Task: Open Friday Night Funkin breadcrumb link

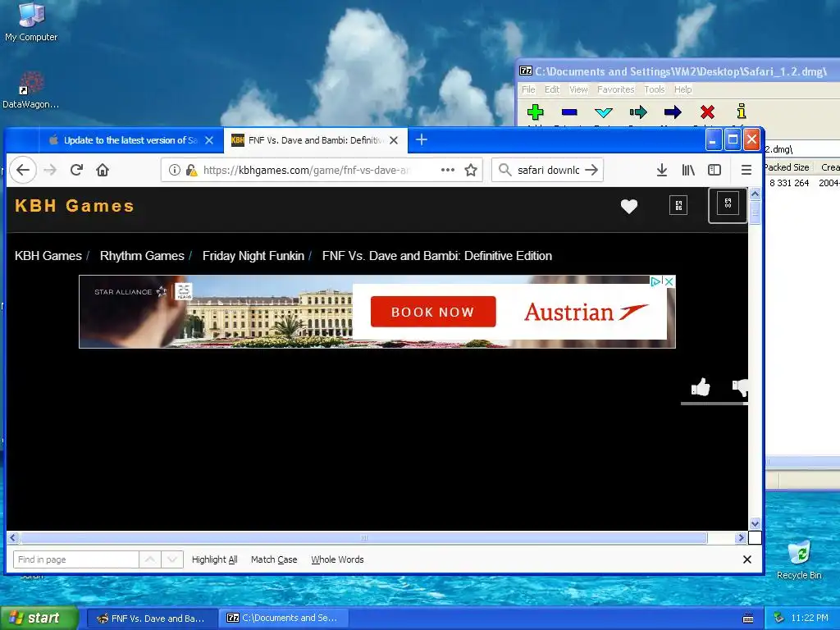Action: tap(253, 256)
